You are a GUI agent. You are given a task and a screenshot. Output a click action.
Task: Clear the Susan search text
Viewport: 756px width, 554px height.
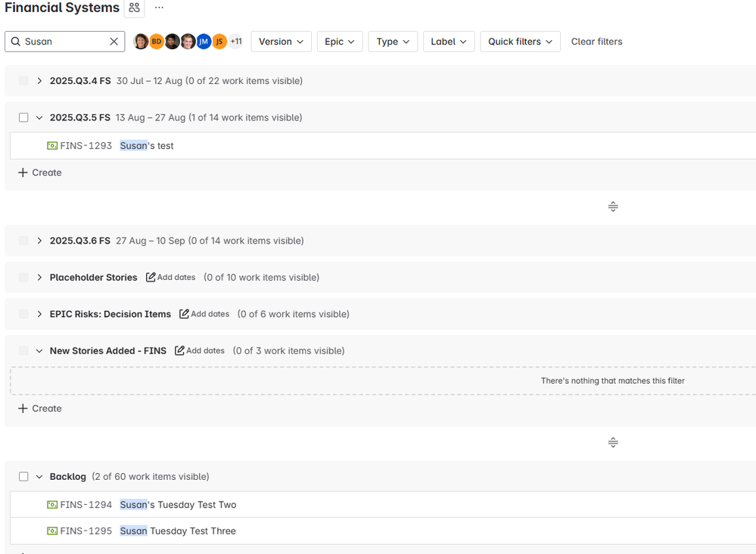click(x=114, y=42)
